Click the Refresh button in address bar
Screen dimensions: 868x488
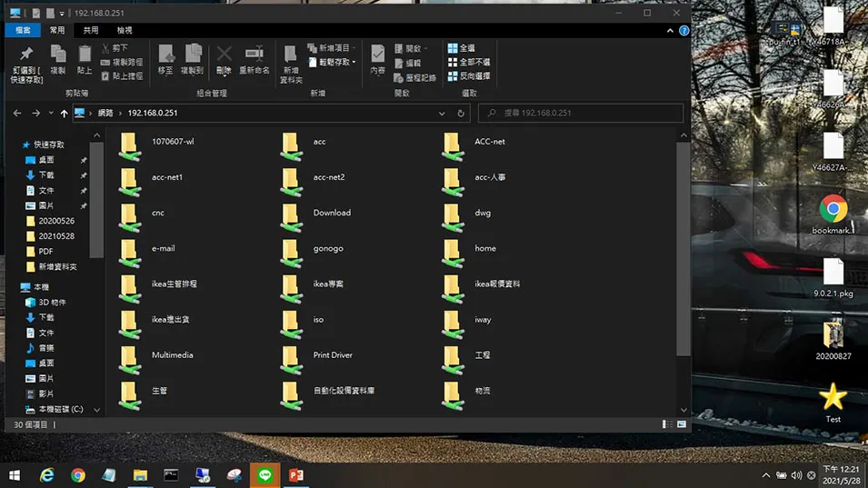coord(461,113)
